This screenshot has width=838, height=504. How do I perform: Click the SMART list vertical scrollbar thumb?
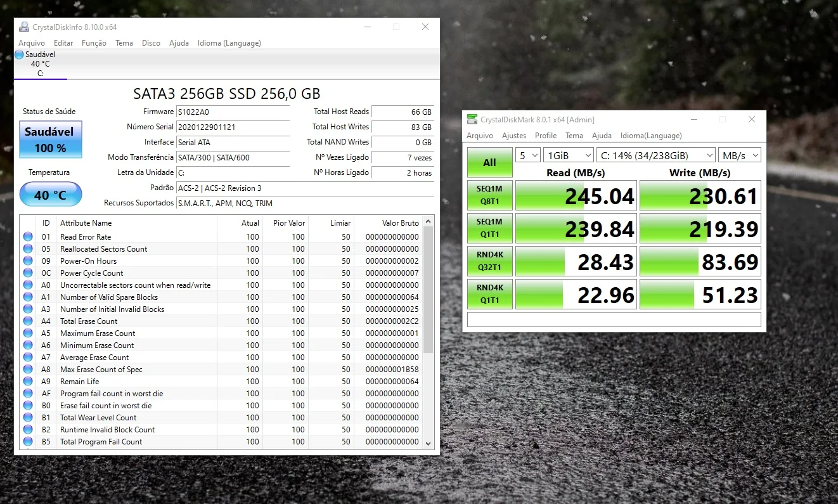pyautogui.click(x=429, y=289)
